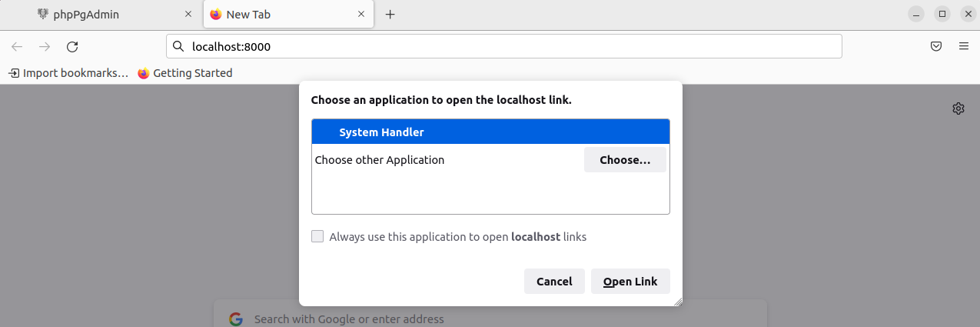The height and width of the screenshot is (327, 980).
Task: Open the Pocket save icon
Action: pos(936,47)
